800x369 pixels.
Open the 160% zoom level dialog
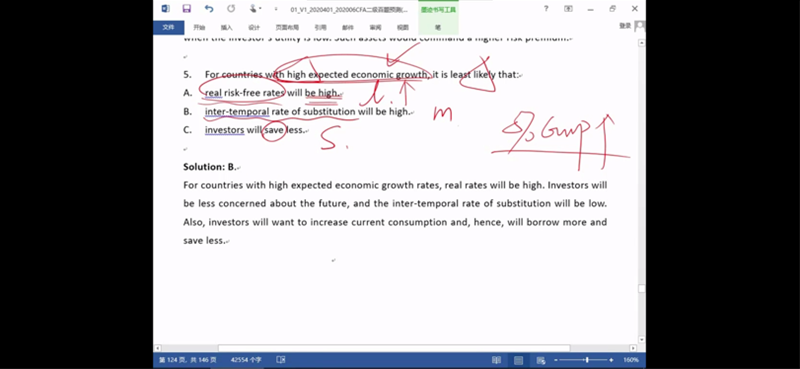(631, 360)
